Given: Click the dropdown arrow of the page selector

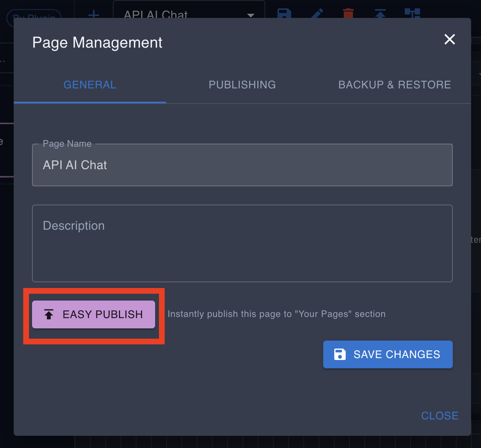Looking at the screenshot, I should [x=250, y=15].
